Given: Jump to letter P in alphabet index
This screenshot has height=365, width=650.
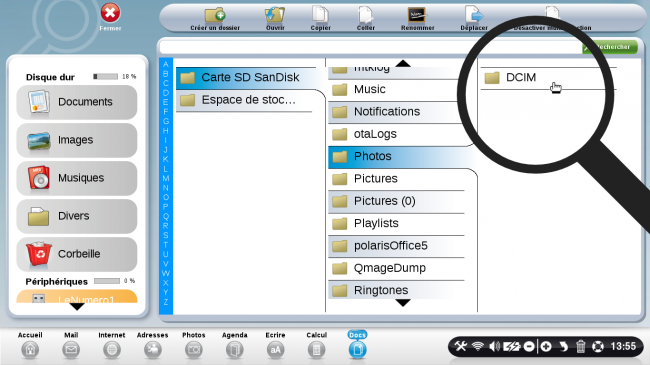Looking at the screenshot, I should click(x=166, y=207).
